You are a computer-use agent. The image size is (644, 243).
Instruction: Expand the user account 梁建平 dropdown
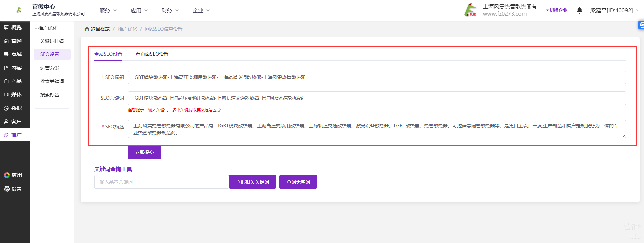pyautogui.click(x=614, y=10)
